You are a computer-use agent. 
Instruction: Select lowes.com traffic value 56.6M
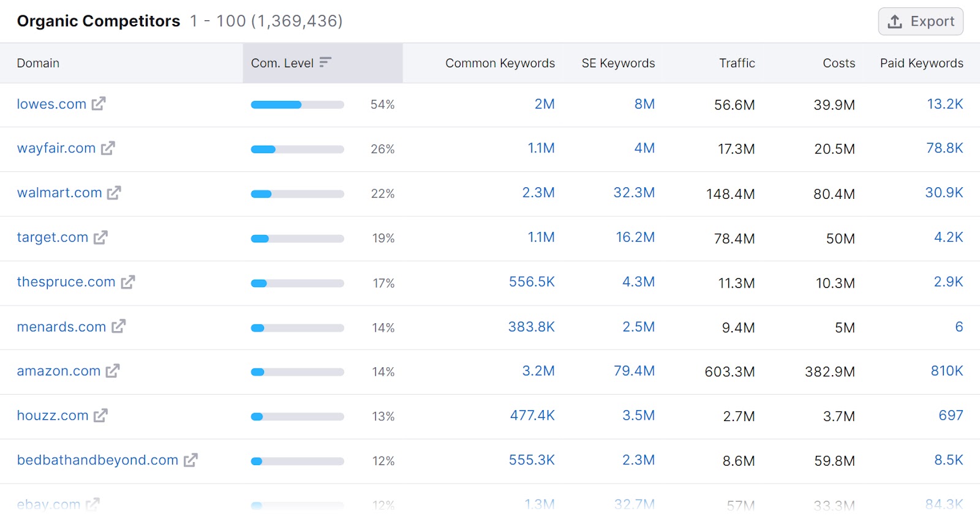click(734, 105)
